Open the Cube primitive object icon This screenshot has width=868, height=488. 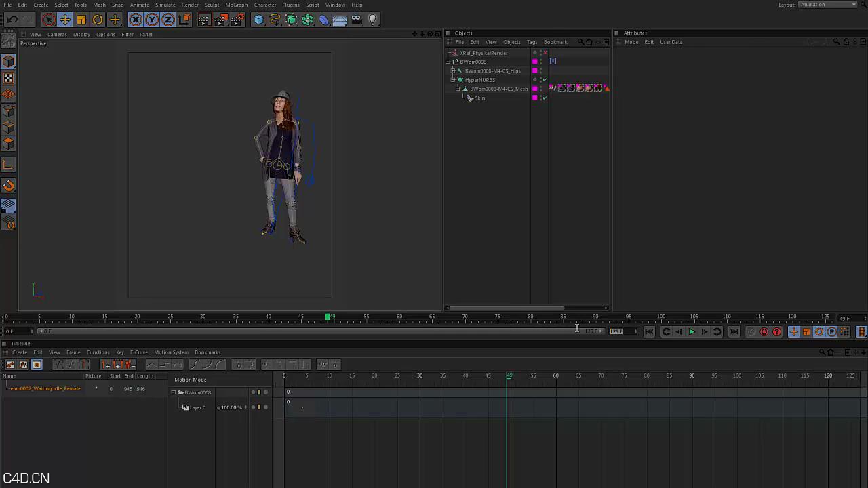[x=258, y=20]
